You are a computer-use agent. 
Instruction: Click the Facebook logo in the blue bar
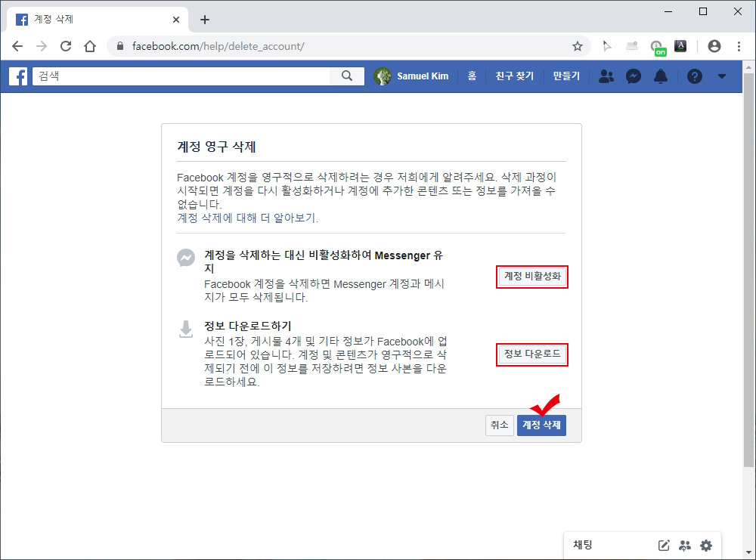coord(18,76)
